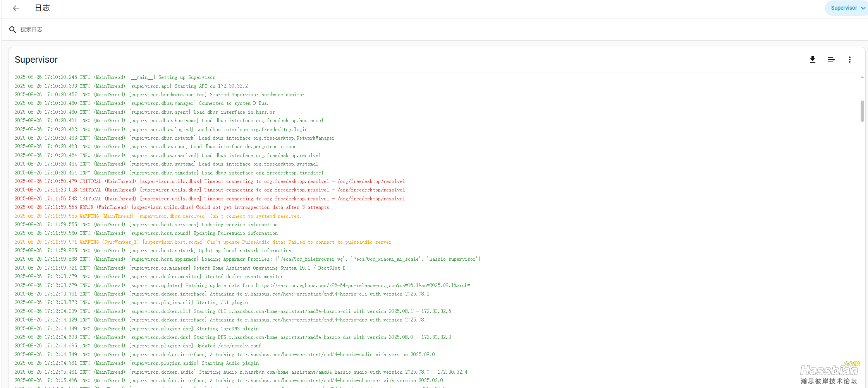Select the 'Load dbus interface io.hass.os' line

(x=145, y=112)
